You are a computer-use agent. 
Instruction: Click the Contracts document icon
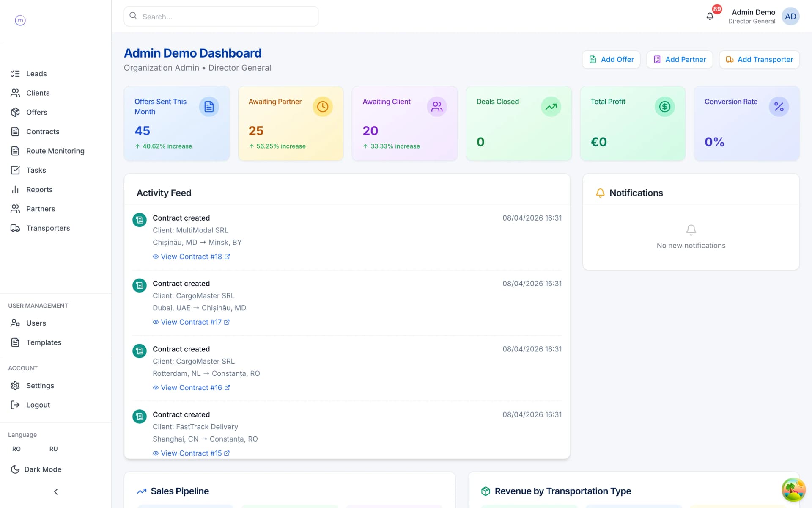click(15, 132)
